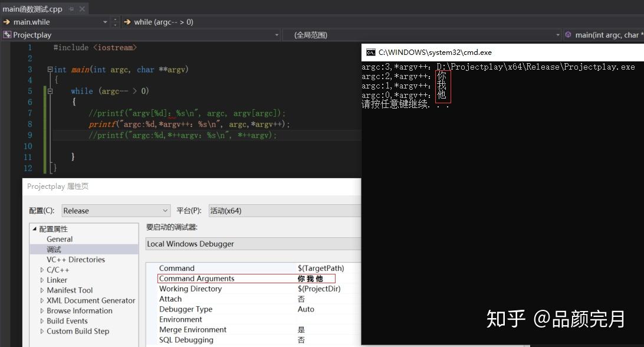This screenshot has width=644, height=347.
Task: Click the Projectplay project icon in the navigation bar
Action: tap(8, 35)
